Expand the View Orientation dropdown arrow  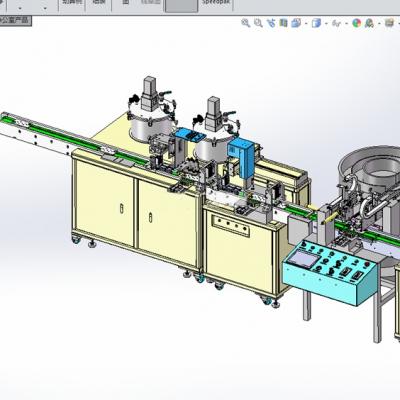point(306,23)
